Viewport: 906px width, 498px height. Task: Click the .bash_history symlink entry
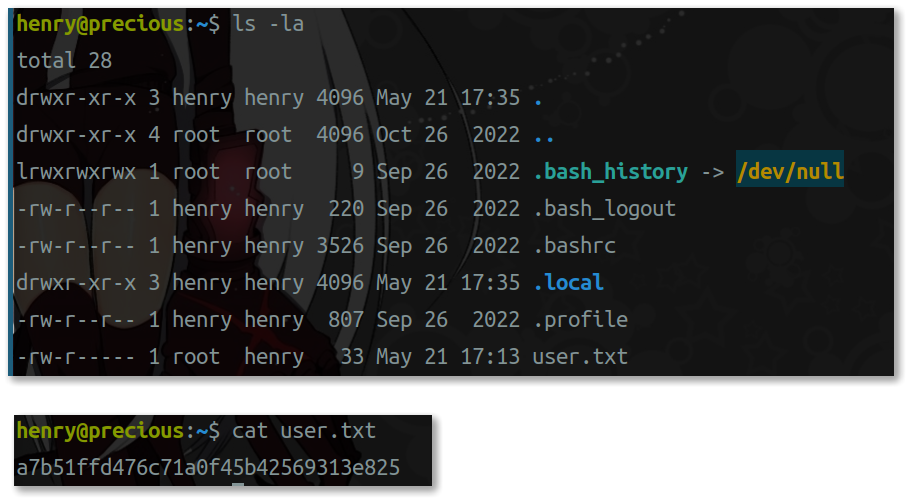point(611,172)
